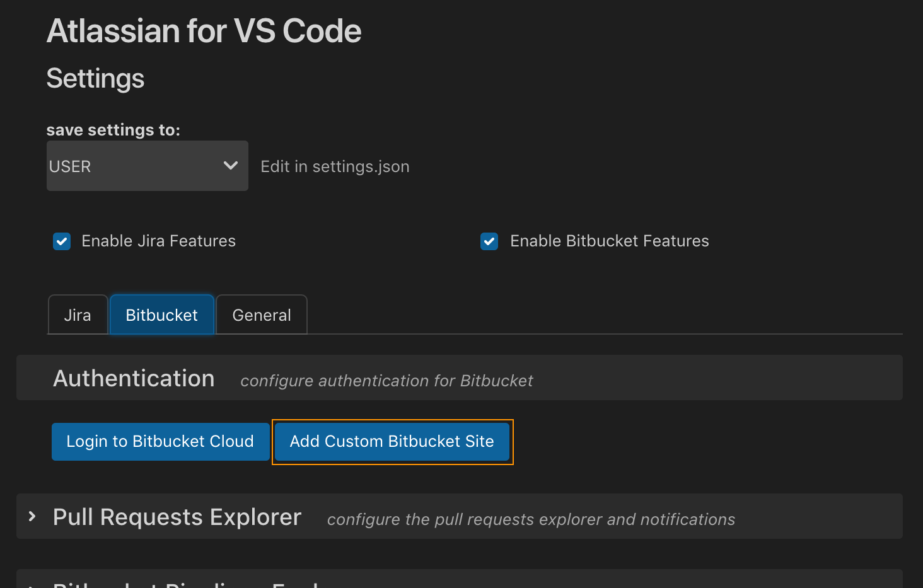
Task: Open the General settings tab
Action: (262, 315)
